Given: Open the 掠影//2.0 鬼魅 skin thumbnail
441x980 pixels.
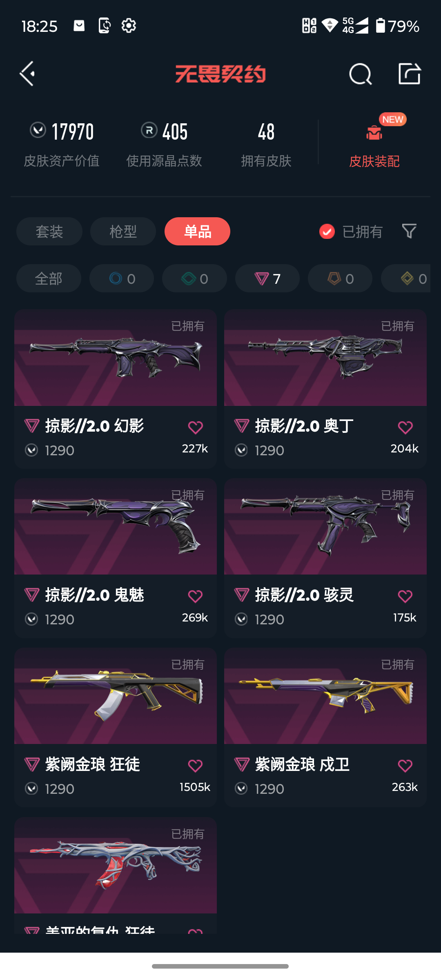Looking at the screenshot, I should click(116, 526).
